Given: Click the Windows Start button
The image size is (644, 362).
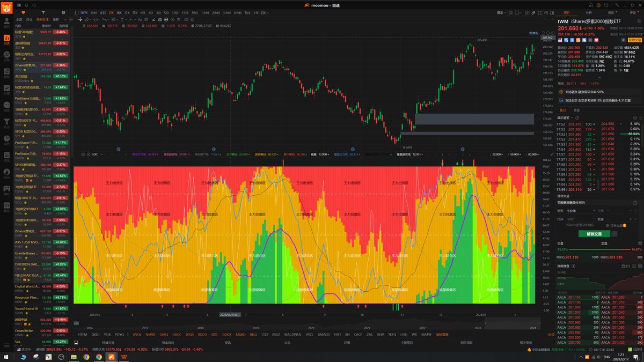Looking at the screenshot, I should coord(6,357).
